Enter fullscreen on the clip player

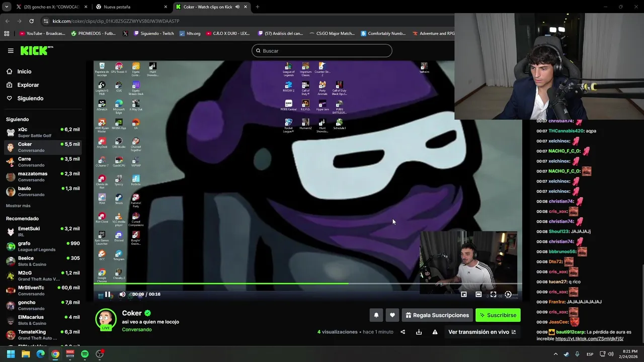coord(493,295)
